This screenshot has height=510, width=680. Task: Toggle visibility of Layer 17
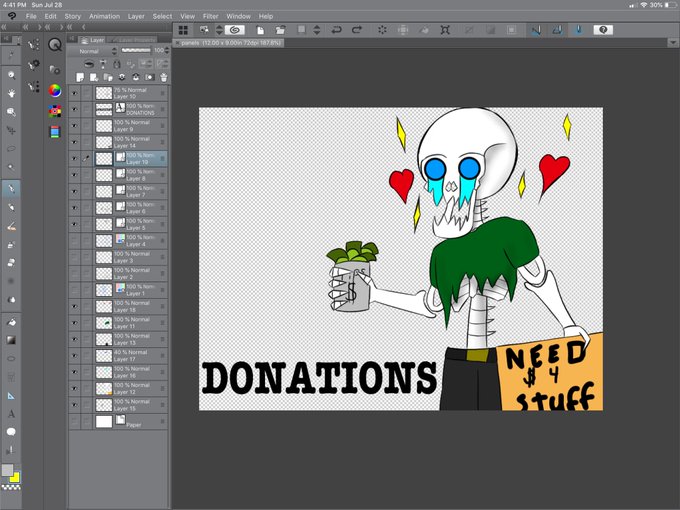coord(75,356)
